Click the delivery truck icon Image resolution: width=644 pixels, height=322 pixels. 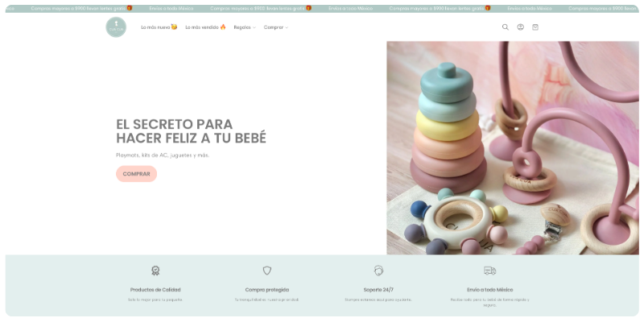point(489,270)
